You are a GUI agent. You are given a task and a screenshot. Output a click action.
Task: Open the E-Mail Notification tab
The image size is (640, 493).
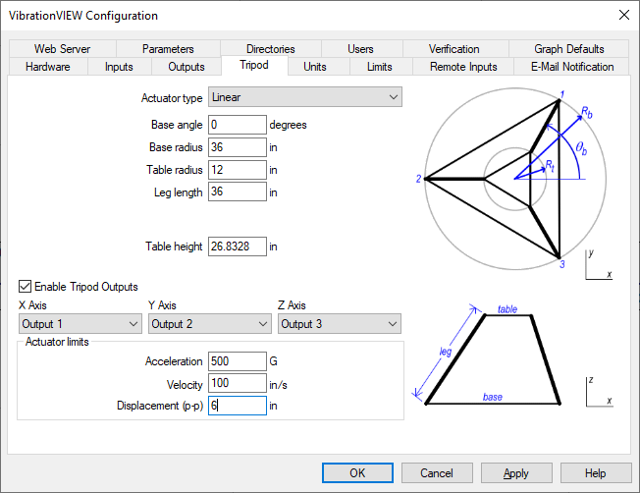(x=572, y=67)
